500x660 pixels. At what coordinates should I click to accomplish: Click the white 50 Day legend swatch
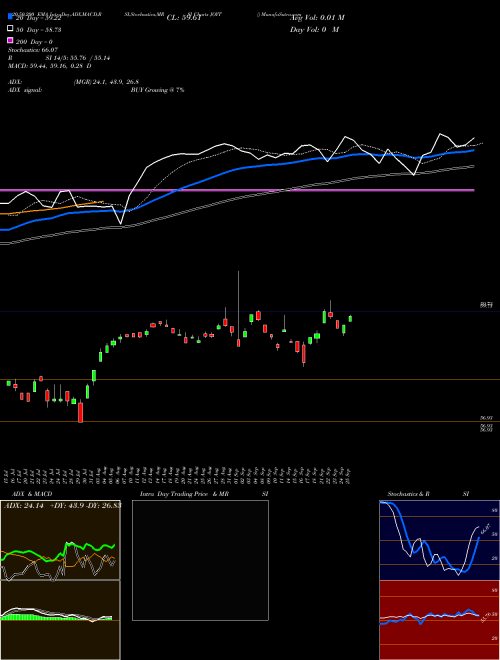(x=10, y=29)
